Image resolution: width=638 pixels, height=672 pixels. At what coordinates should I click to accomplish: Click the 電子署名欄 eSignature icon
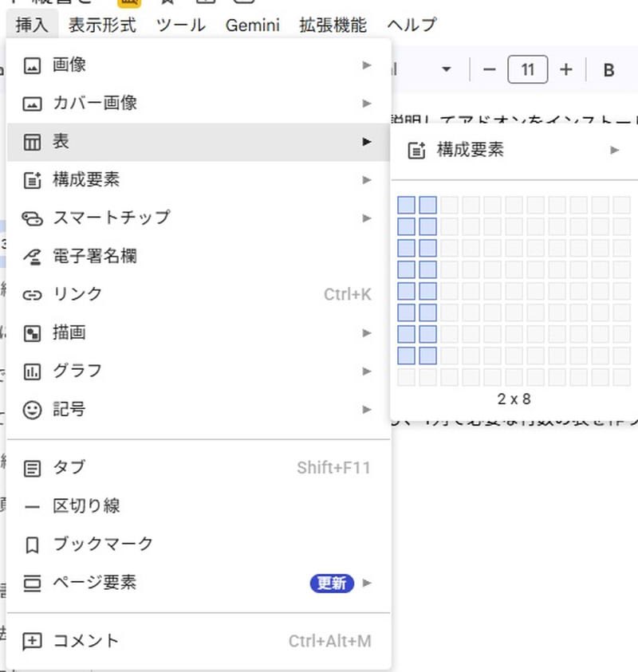click(32, 257)
